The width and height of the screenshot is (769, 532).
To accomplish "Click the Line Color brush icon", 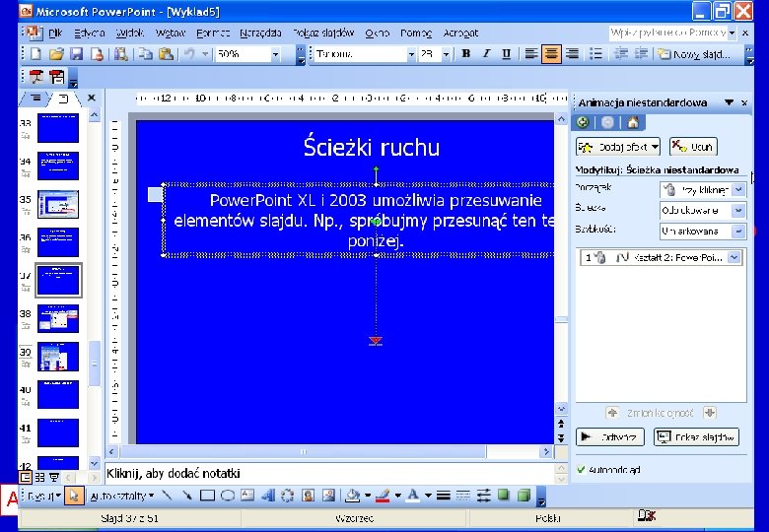I will click(383, 496).
